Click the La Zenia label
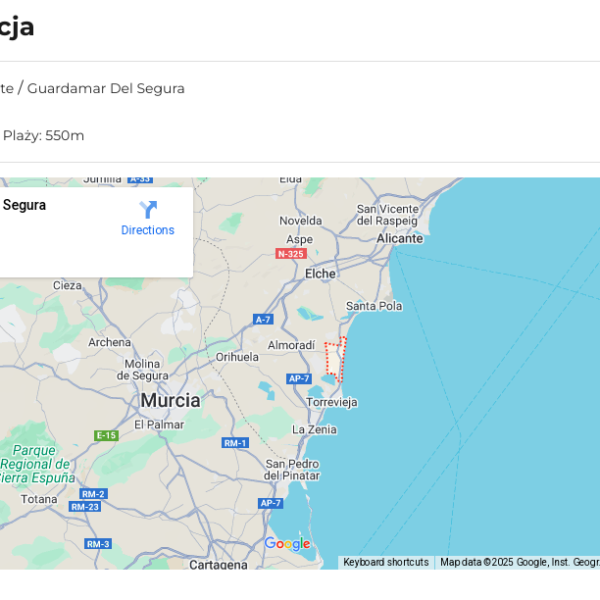Screen dimensions: 600x600 (315, 430)
